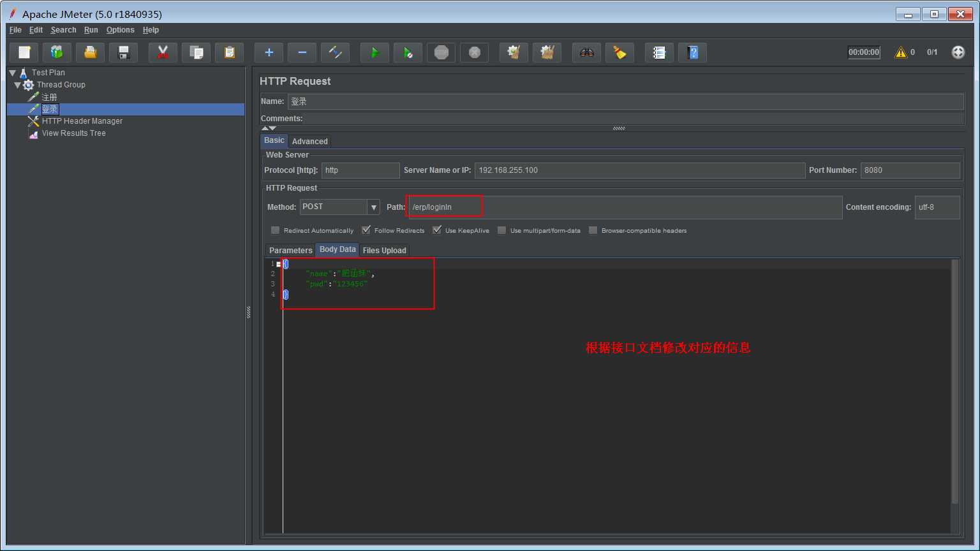Click the Name input field
The height and width of the screenshot is (551, 980).
pos(625,101)
